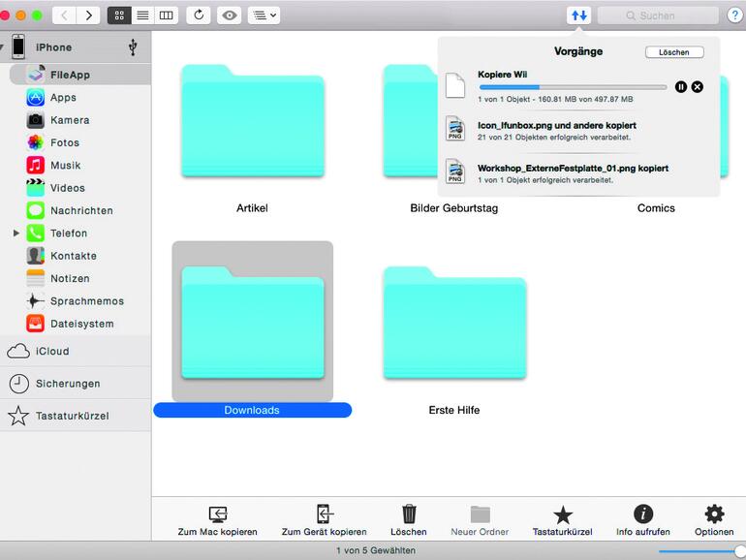Image resolution: width=746 pixels, height=560 pixels.
Task: Pause the Kopiere Wii transfer
Action: click(681, 87)
